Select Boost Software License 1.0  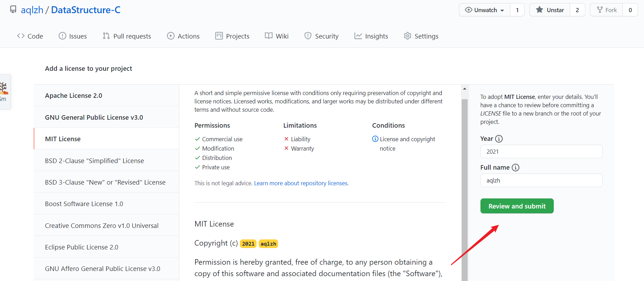(x=106, y=204)
